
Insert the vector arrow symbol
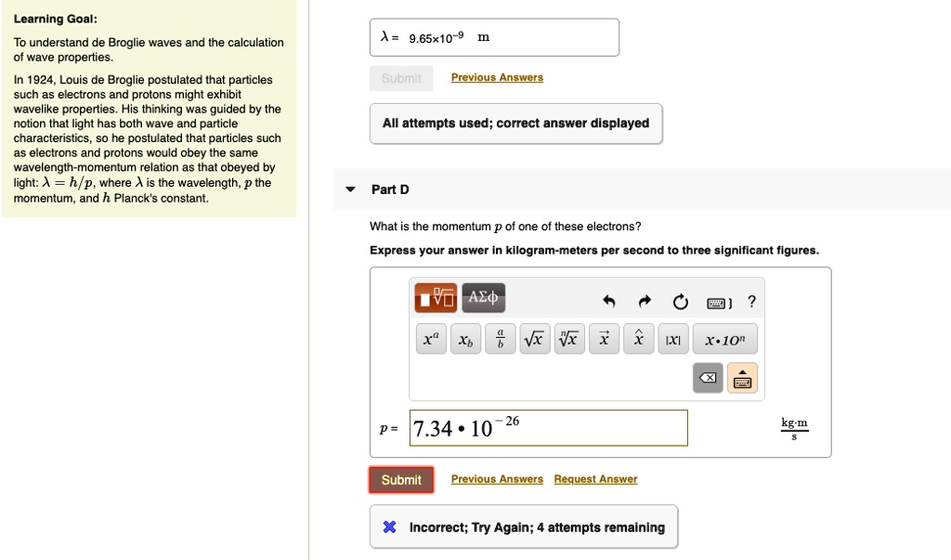(604, 341)
